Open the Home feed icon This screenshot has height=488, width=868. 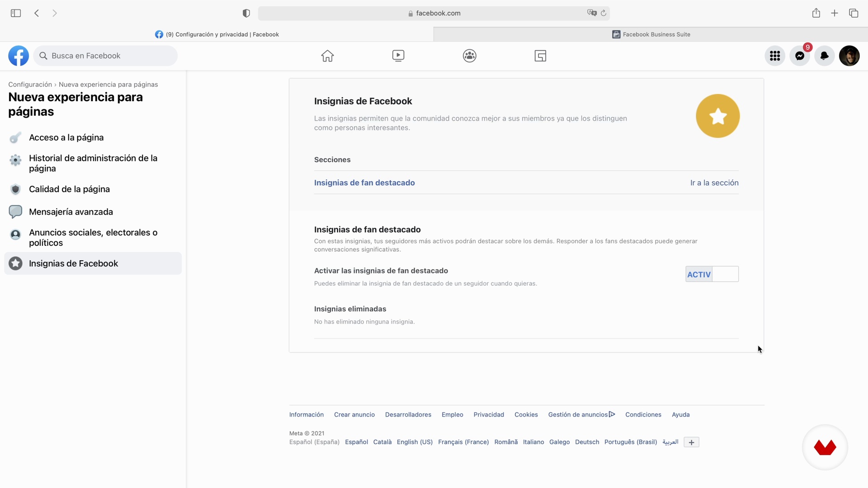click(x=327, y=56)
